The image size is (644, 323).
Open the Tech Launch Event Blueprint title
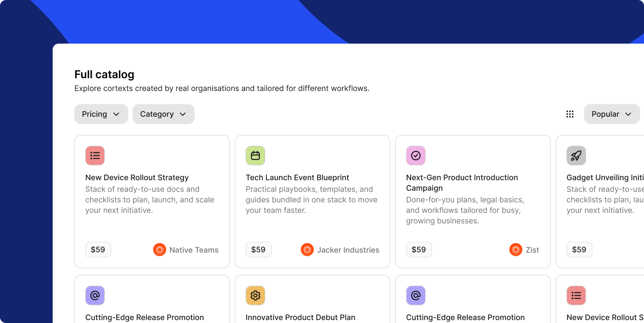[297, 178]
